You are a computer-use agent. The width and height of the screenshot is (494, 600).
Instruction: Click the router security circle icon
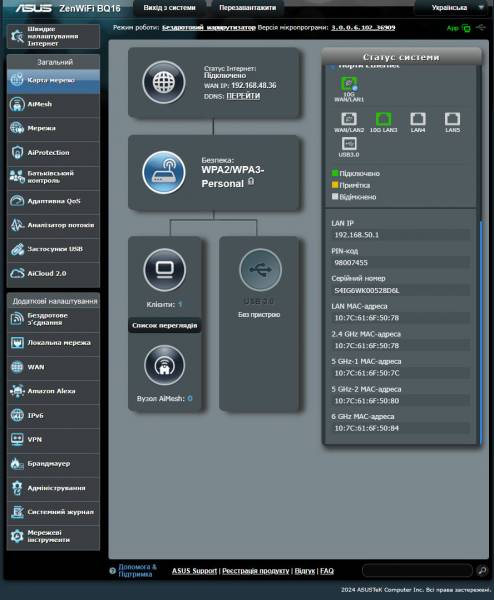pyautogui.click(x=164, y=172)
